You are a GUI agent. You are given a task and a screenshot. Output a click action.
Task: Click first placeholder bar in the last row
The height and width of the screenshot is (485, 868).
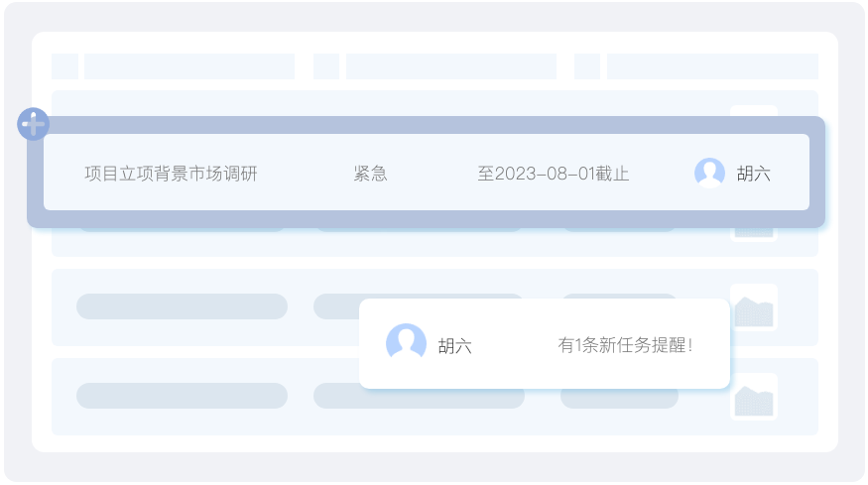182,396
